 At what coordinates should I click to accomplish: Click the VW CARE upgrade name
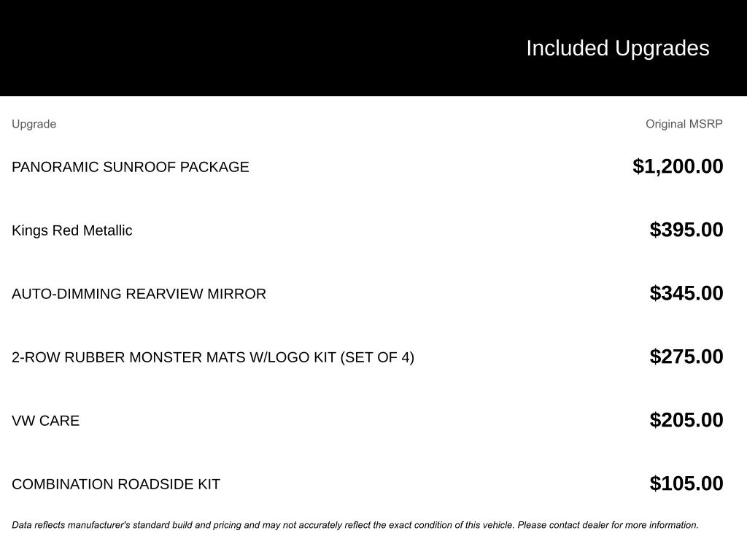tap(45, 421)
